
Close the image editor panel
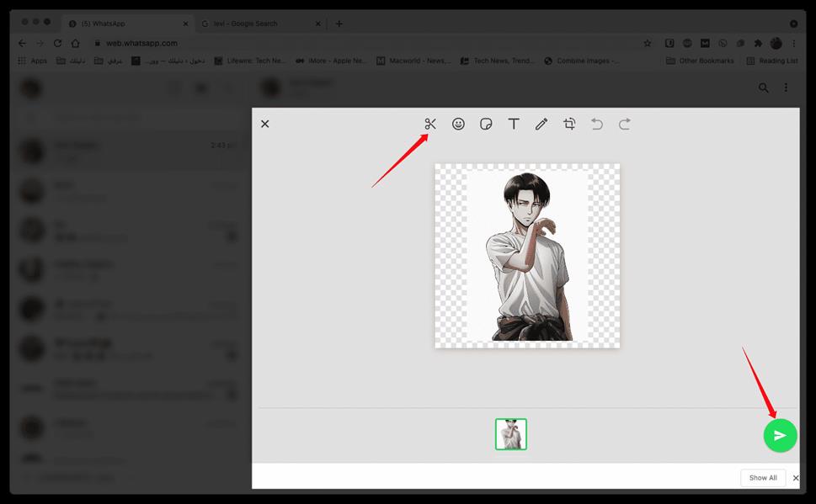[x=264, y=124]
